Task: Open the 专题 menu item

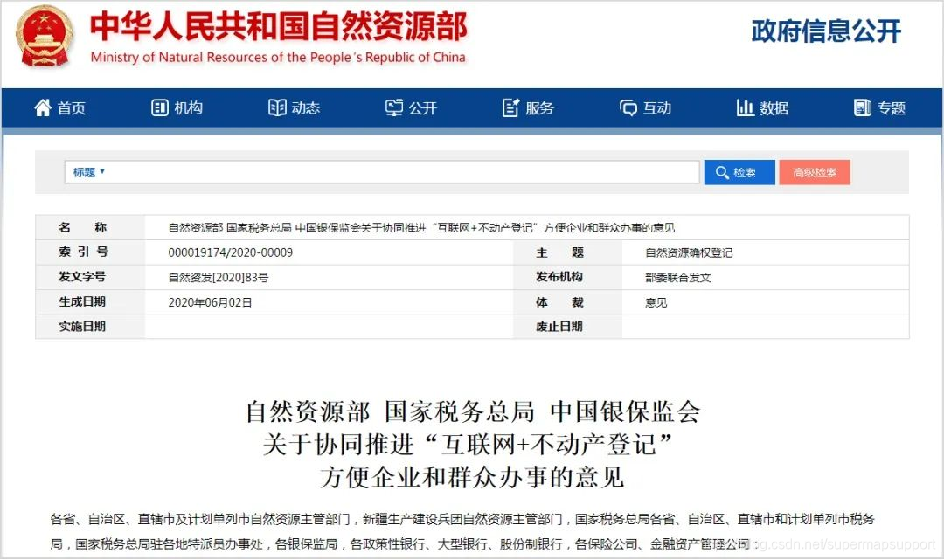Action: (879, 107)
